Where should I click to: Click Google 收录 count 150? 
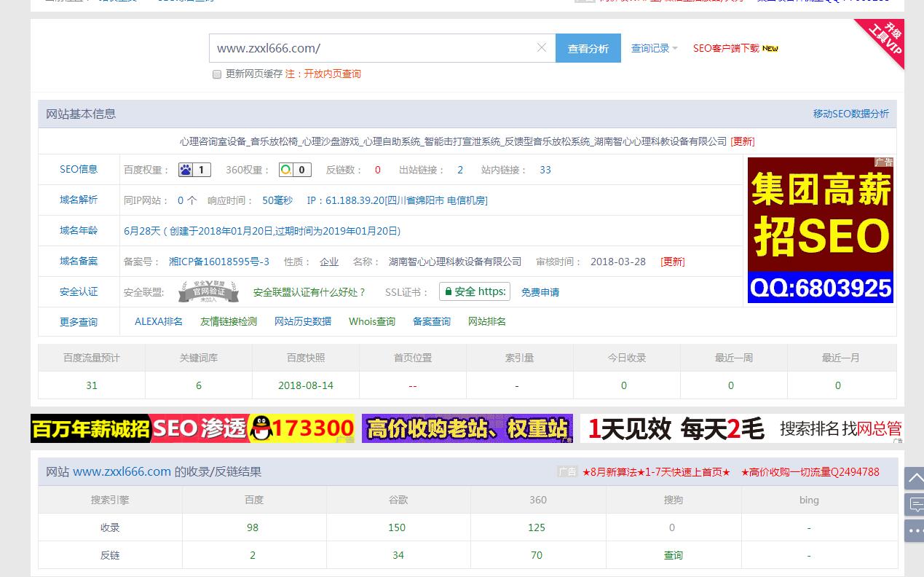tap(397, 527)
